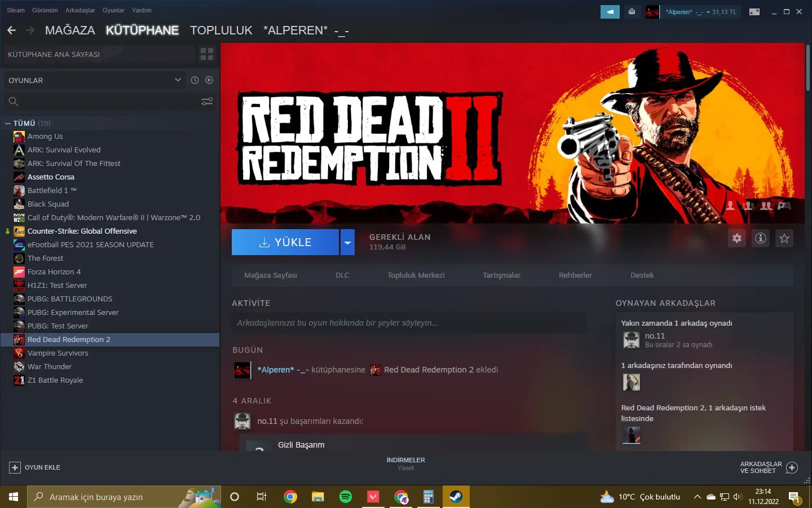Open ARKADAŞLAR VE SOHBET panel
812x508 pixels.
coord(769,467)
